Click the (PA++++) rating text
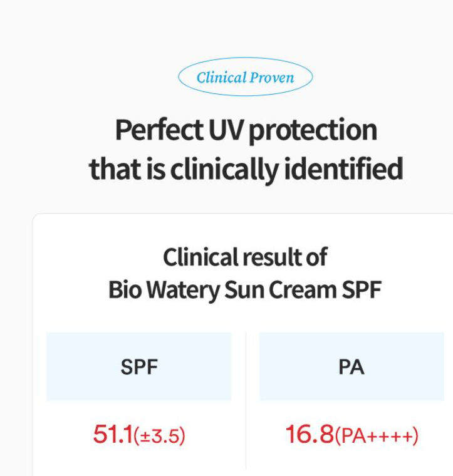The image size is (453, 476). [377, 436]
